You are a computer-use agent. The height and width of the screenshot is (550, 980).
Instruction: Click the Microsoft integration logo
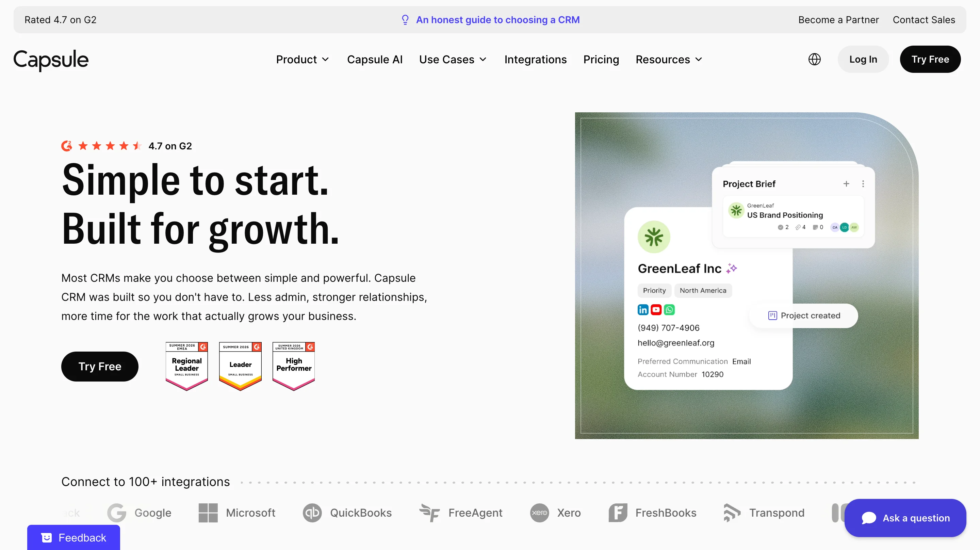(x=237, y=513)
